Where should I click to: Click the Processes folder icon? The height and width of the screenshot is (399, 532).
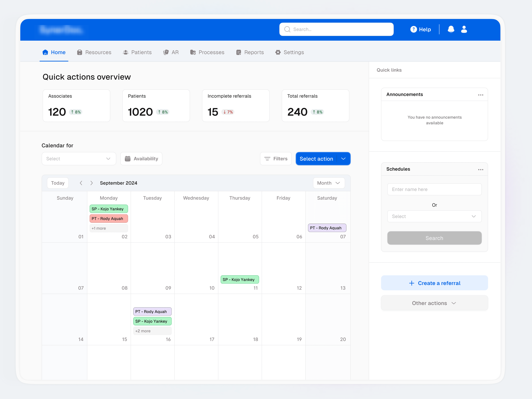point(193,52)
